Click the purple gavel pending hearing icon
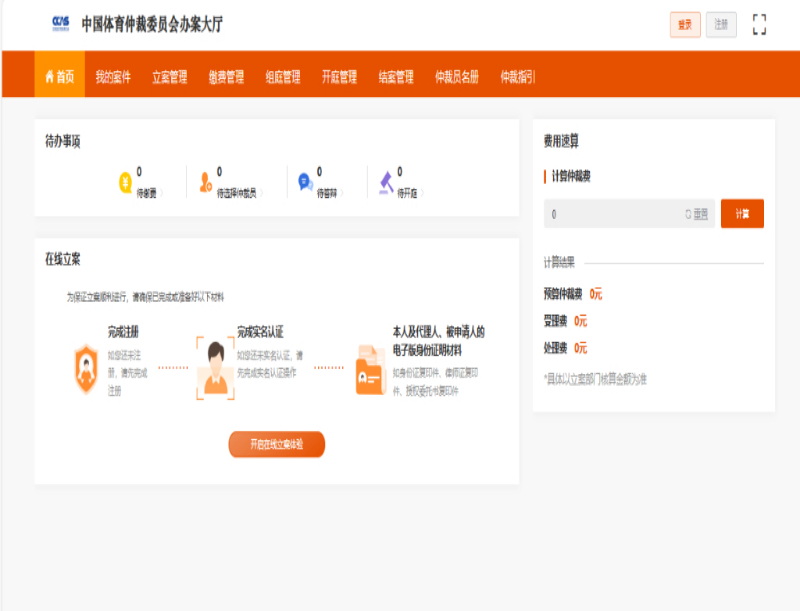Image resolution: width=800 pixels, height=611 pixels. 386,182
